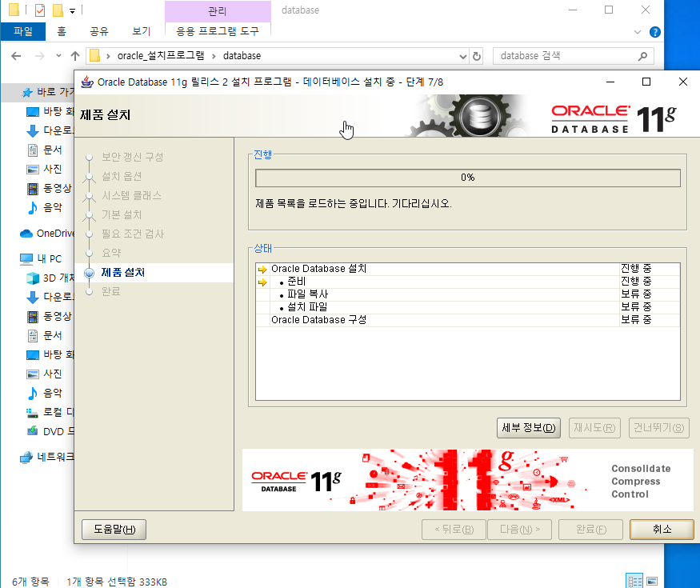Viewport: 700px width, 588px height.
Task: Click the search magnifier icon in Explorer
Action: [643, 56]
